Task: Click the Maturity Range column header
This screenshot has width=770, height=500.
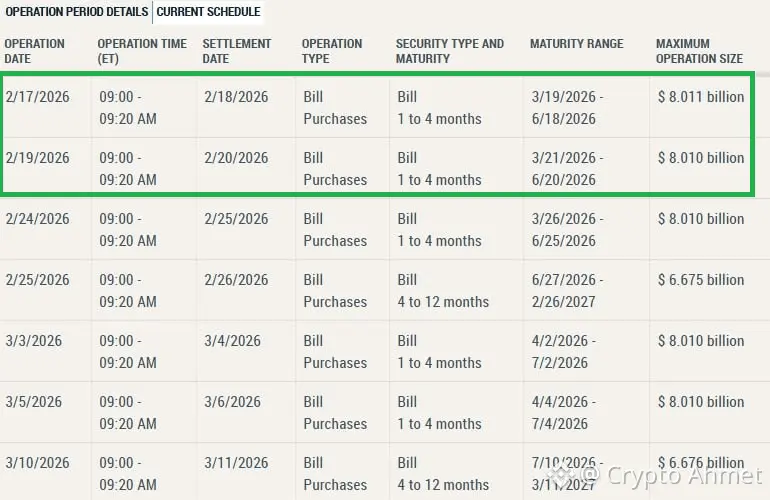Action: [576, 44]
